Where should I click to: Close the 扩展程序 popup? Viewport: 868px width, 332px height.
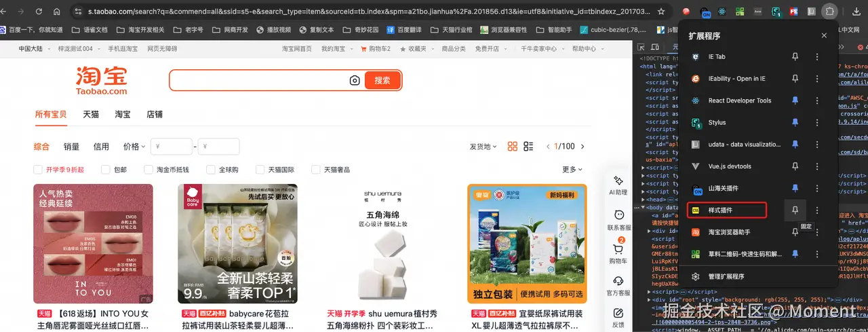[x=824, y=35]
